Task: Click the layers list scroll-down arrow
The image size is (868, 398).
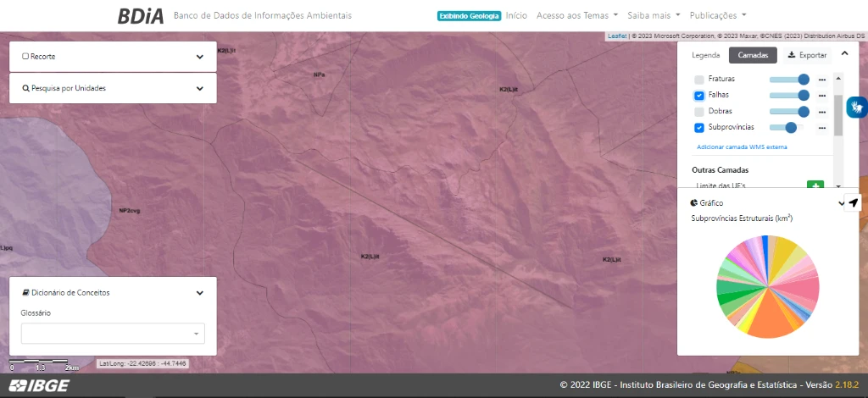Action: tap(838, 187)
